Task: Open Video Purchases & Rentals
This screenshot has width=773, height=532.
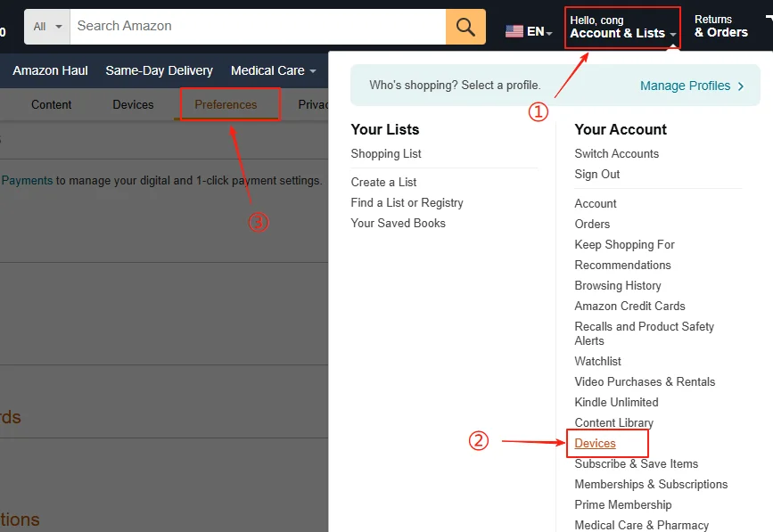Action: [x=645, y=381]
